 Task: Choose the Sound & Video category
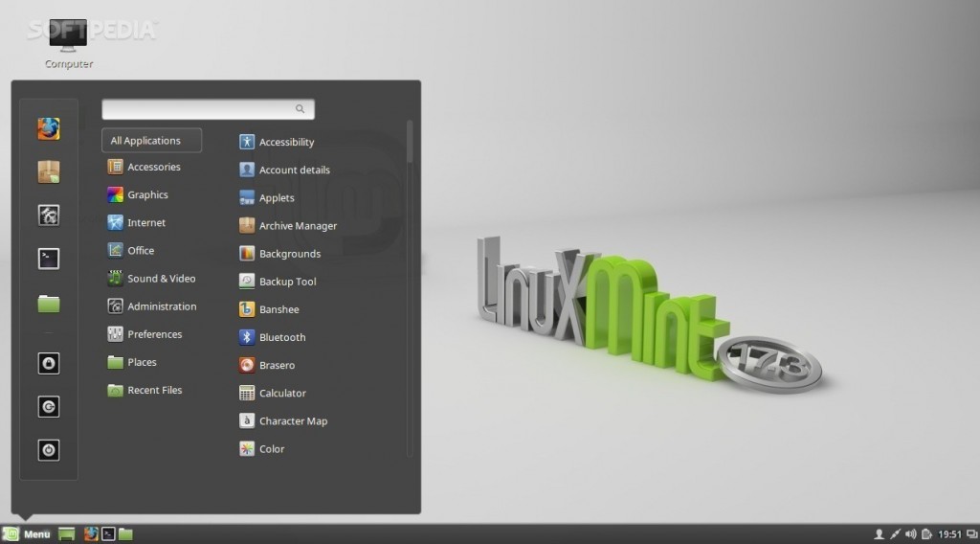coord(161,279)
